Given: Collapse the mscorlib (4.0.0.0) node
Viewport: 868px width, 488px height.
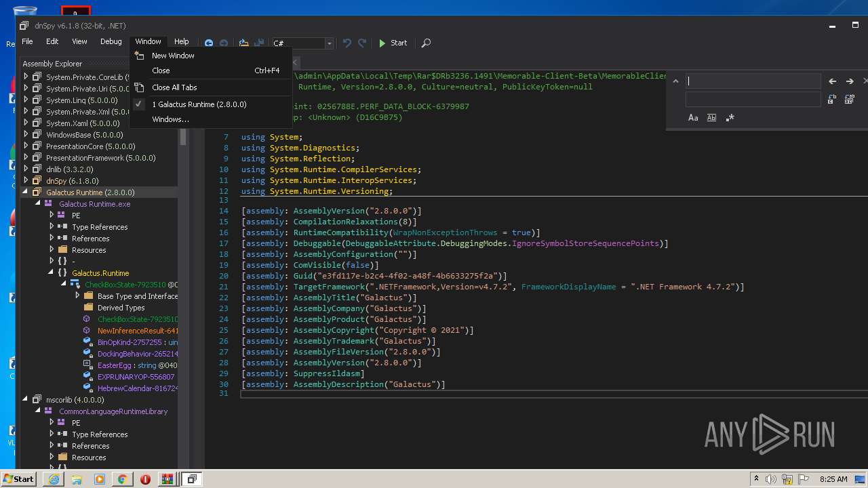Looking at the screenshot, I should pos(26,400).
